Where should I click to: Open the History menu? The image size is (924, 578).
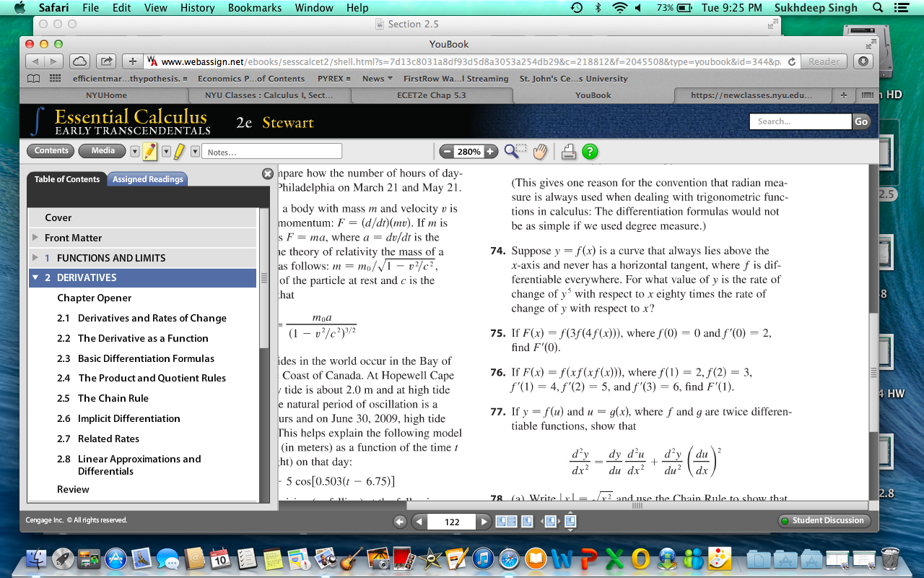pyautogui.click(x=198, y=8)
